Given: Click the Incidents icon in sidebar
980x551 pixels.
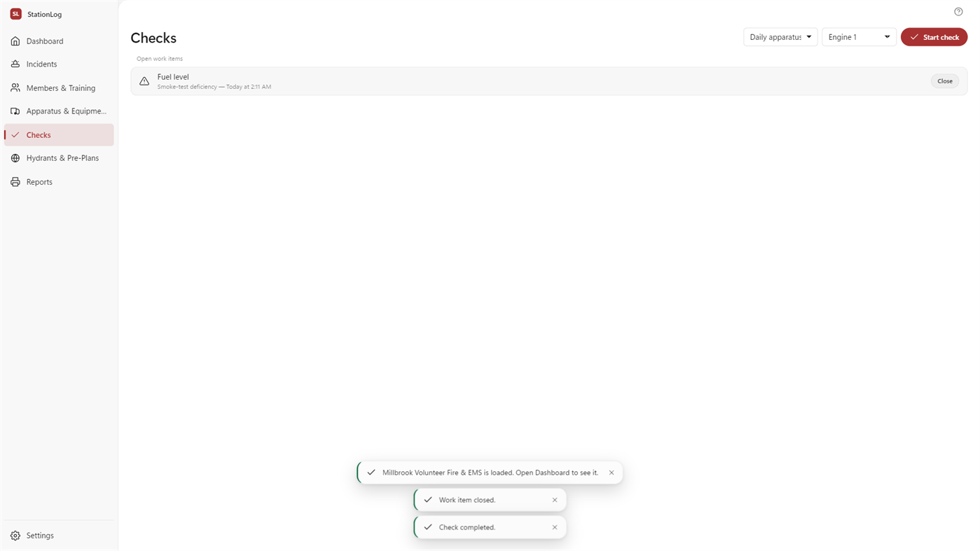Looking at the screenshot, I should pyautogui.click(x=15, y=64).
